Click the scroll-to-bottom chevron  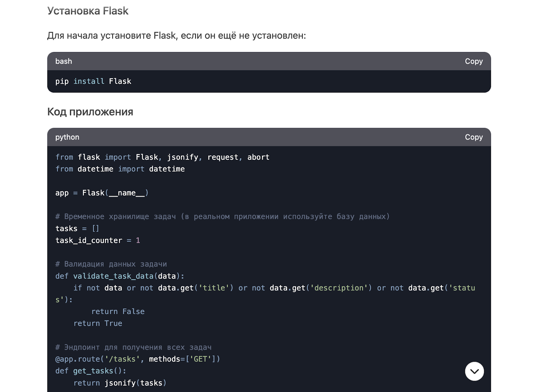click(x=474, y=371)
